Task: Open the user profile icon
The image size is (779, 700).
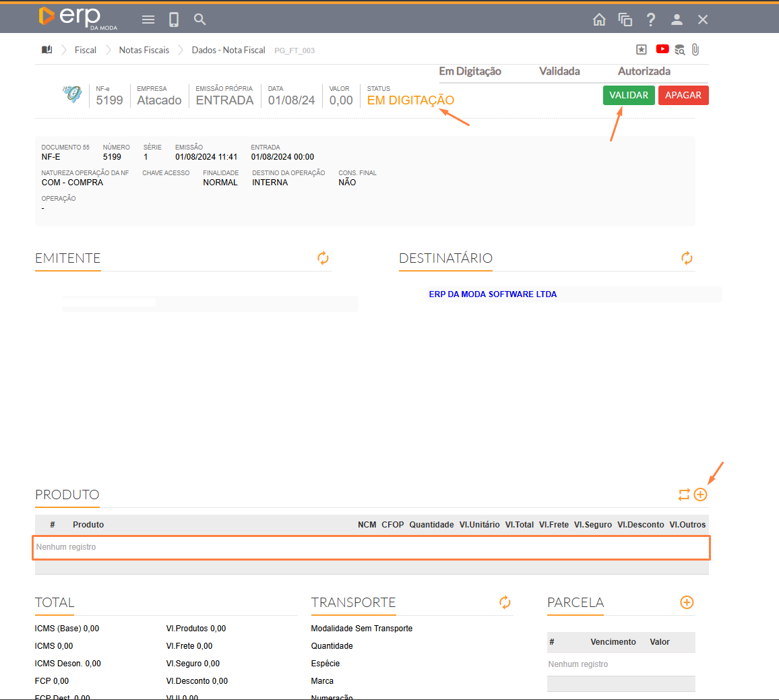Action: [x=677, y=20]
